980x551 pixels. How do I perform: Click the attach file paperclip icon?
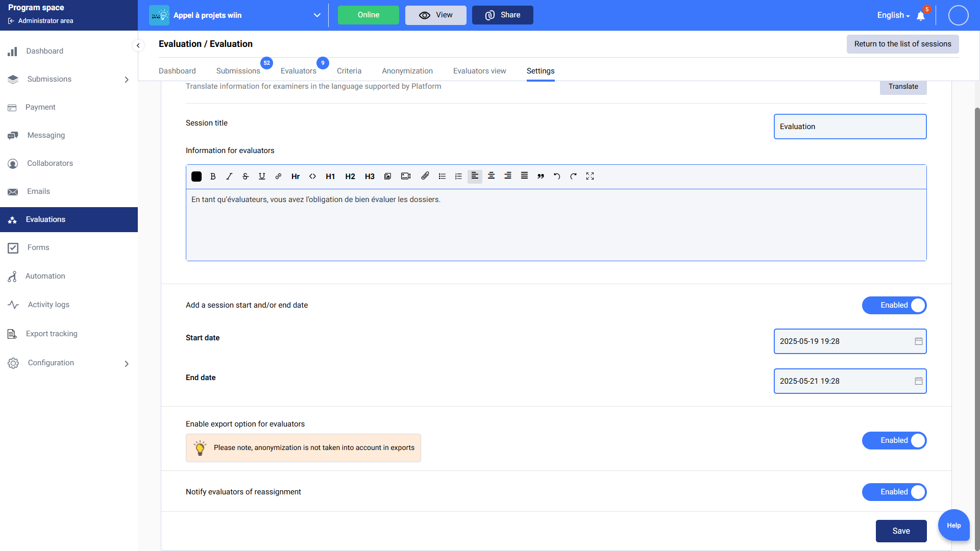pos(425,176)
